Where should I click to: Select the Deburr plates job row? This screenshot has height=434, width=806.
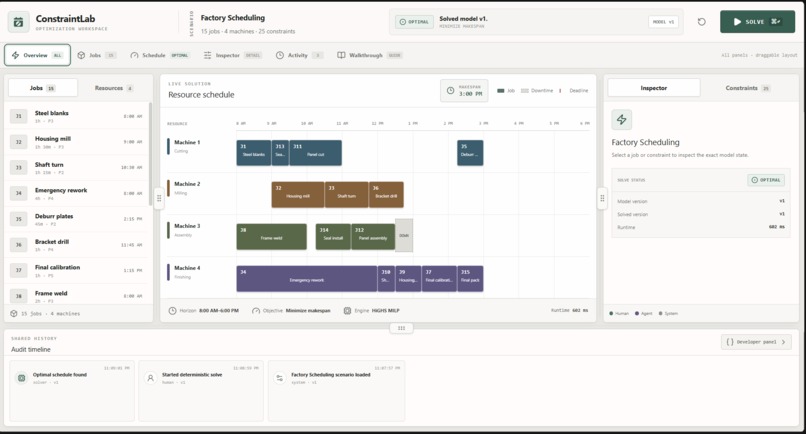point(76,219)
